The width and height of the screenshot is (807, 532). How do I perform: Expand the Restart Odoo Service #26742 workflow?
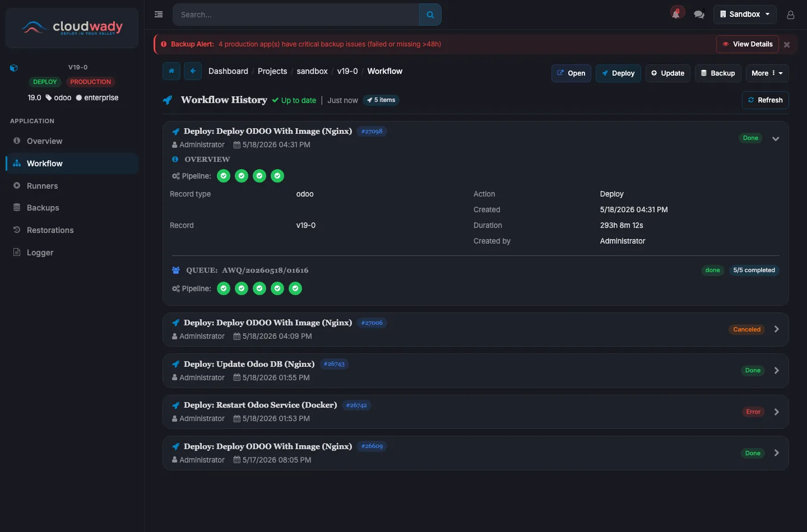(x=777, y=412)
